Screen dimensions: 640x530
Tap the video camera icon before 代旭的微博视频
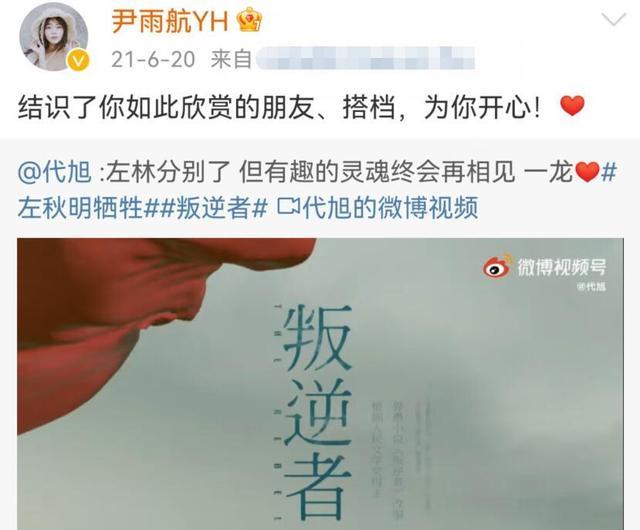[x=288, y=207]
